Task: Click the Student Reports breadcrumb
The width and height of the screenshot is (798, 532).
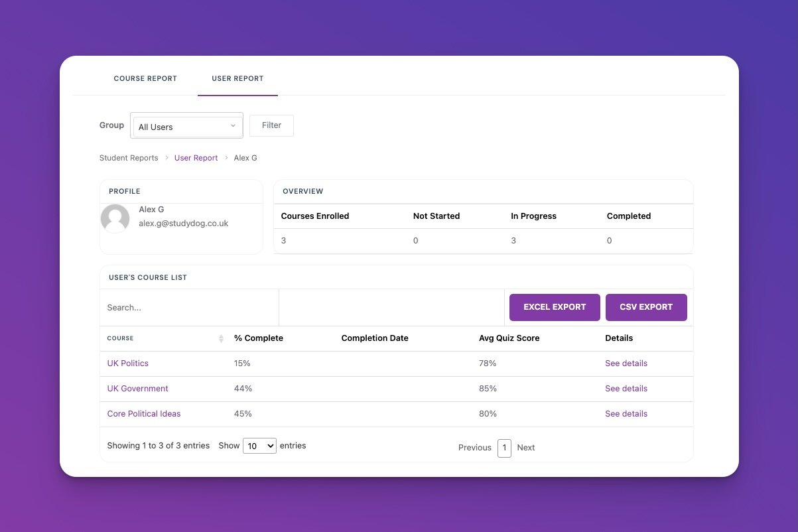Action: pyautogui.click(x=129, y=158)
